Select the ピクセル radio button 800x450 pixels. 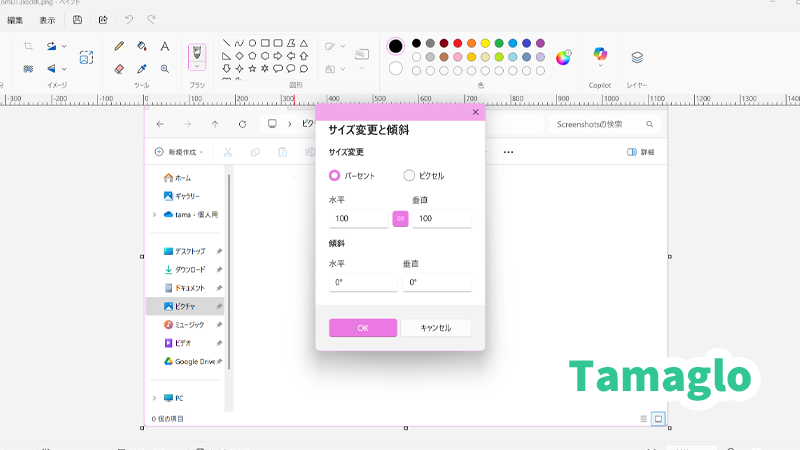[409, 175]
